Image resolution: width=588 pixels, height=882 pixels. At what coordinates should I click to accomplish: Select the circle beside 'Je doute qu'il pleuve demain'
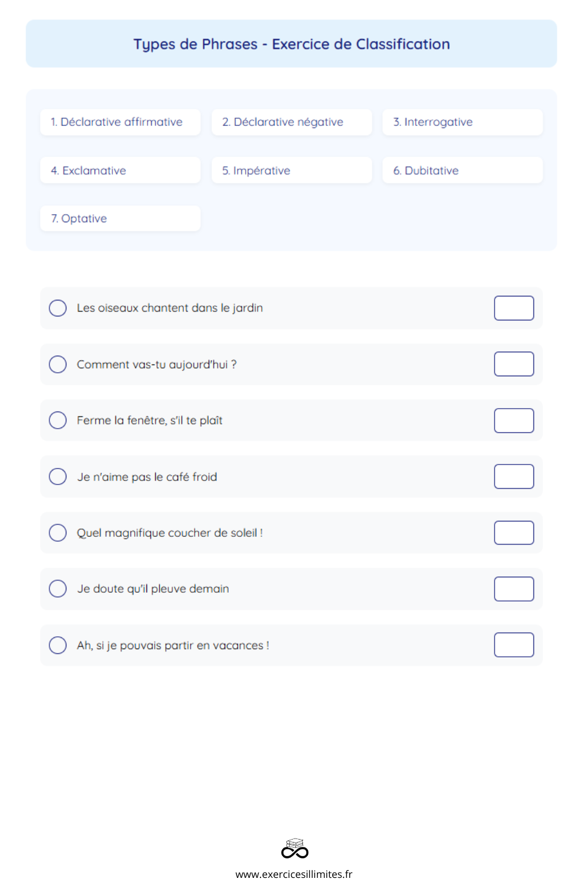[x=58, y=589]
